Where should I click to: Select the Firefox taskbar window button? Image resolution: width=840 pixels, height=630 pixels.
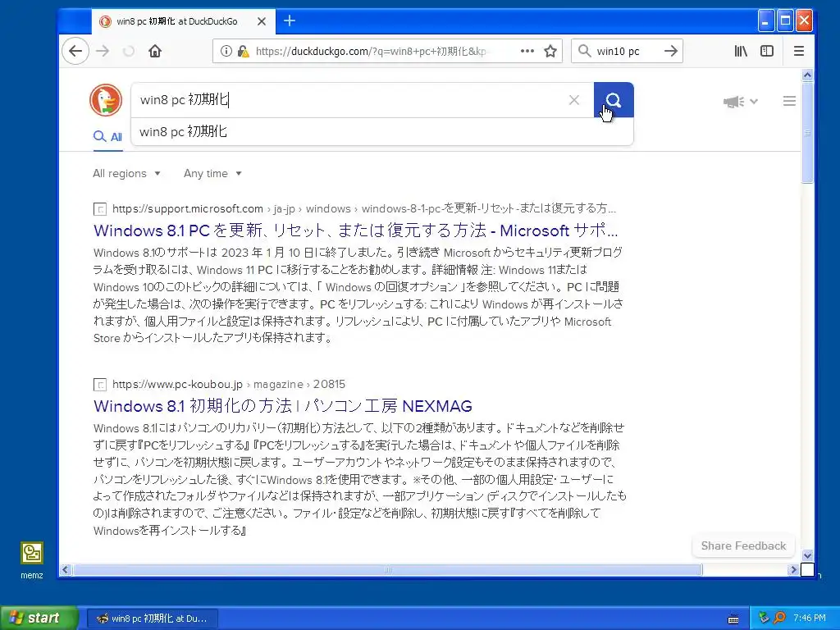coord(152,619)
